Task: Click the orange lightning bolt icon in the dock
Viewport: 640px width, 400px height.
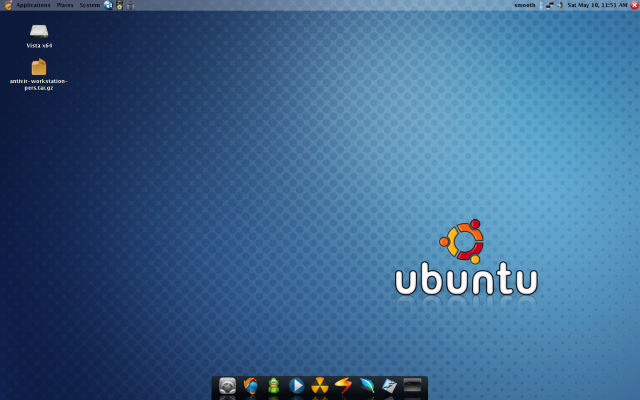Action: [343, 386]
